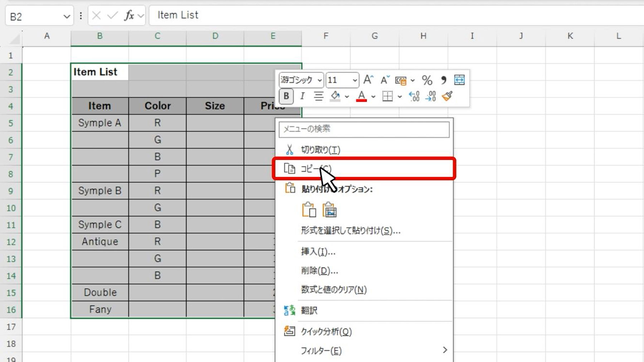644x362 pixels.
Task: Decrease decimal places
Action: click(430, 96)
